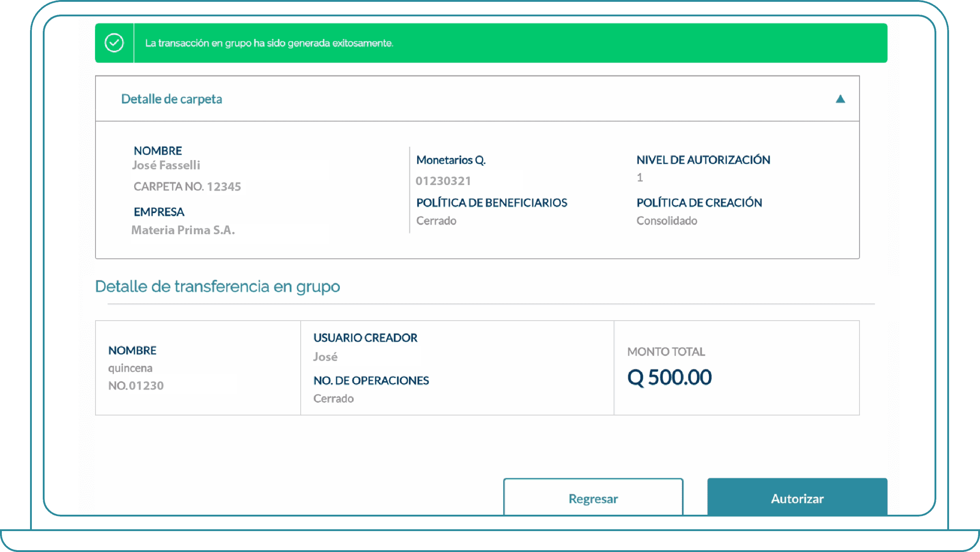Click 'POLÍTICA DE CREACIÓN' label

(x=699, y=202)
